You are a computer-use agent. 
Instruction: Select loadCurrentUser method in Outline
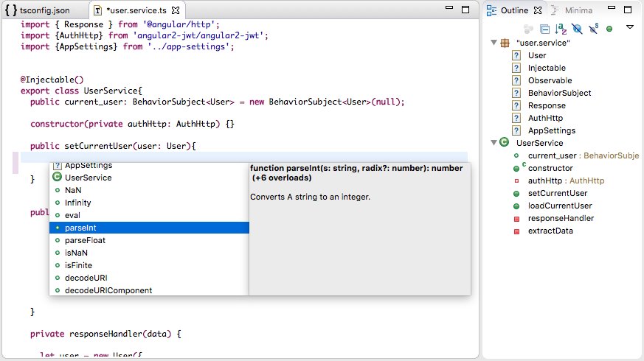pos(560,206)
